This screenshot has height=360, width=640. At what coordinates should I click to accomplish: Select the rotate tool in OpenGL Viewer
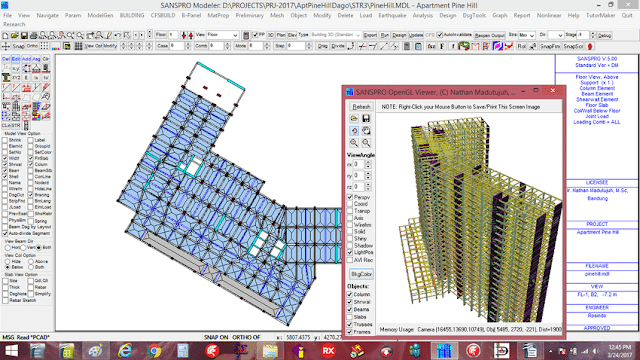pyautogui.click(x=354, y=131)
